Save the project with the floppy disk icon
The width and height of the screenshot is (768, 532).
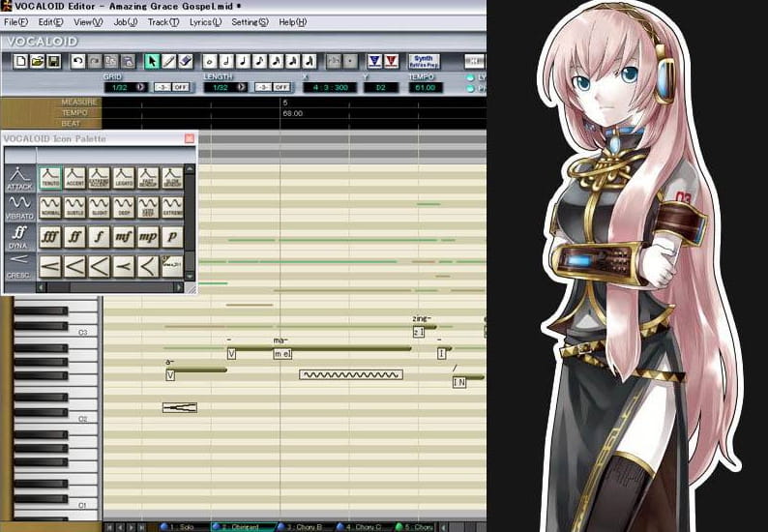(53, 61)
